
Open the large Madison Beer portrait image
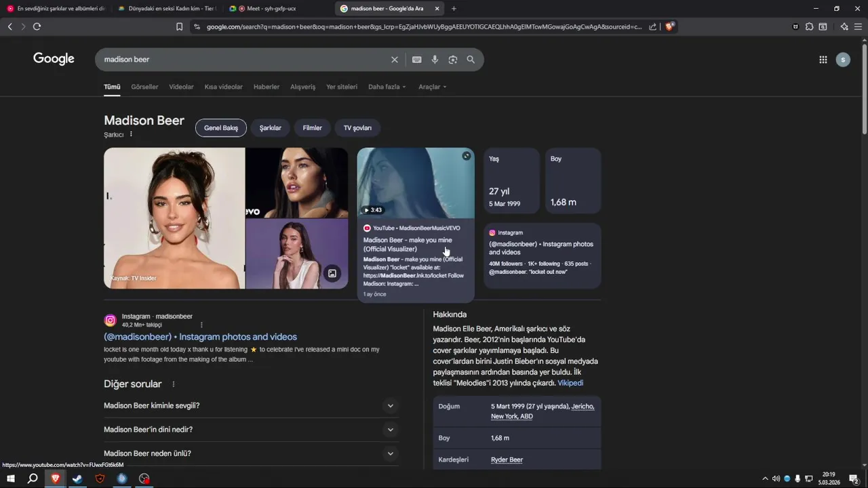[174, 218]
